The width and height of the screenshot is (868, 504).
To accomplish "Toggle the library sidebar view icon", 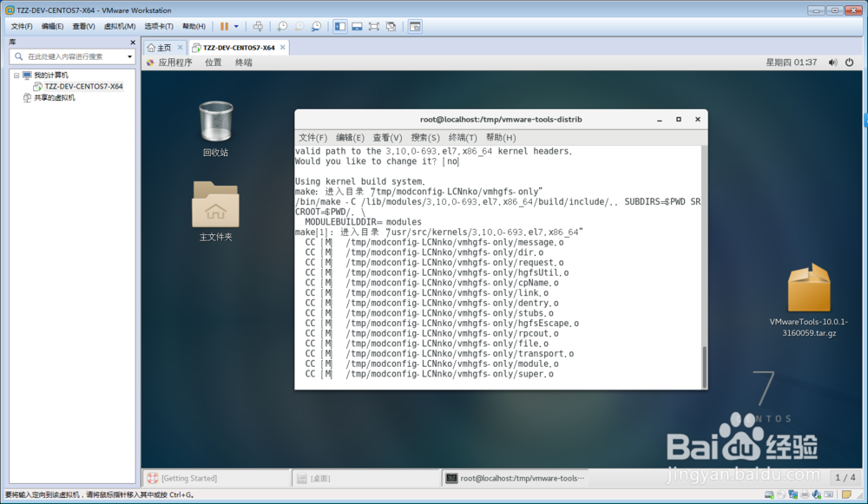I will tap(340, 26).
